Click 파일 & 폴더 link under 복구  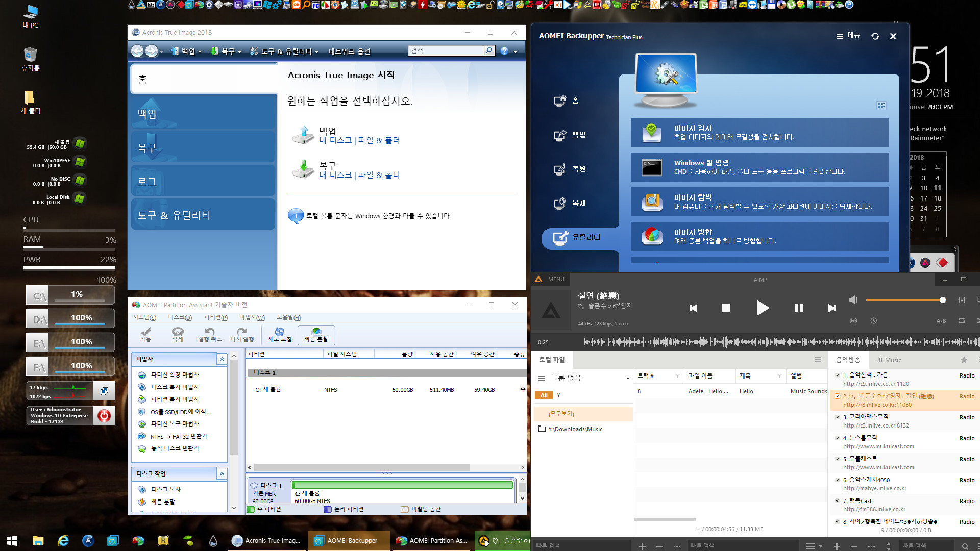click(x=379, y=175)
